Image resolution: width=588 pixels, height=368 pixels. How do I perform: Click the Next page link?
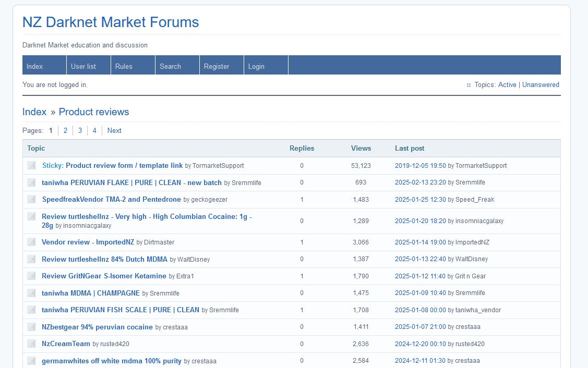tap(114, 130)
